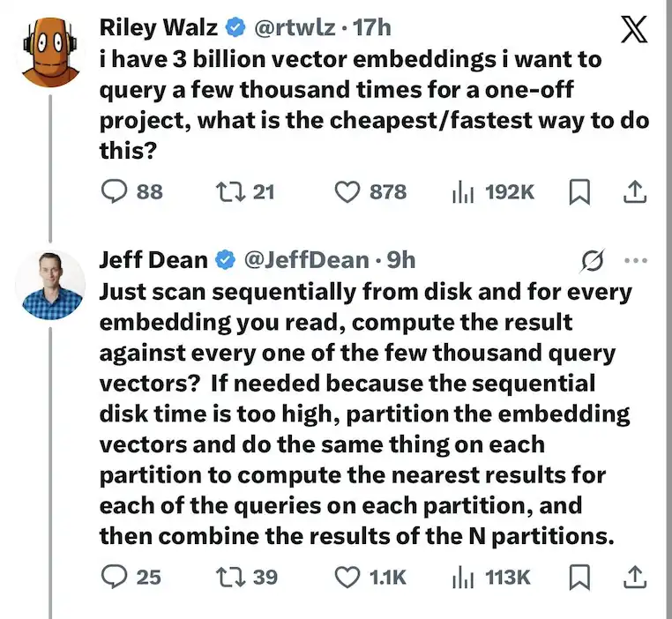
Task: Click the Grok icon on Jeff Dean's tweet
Action: [x=594, y=260]
